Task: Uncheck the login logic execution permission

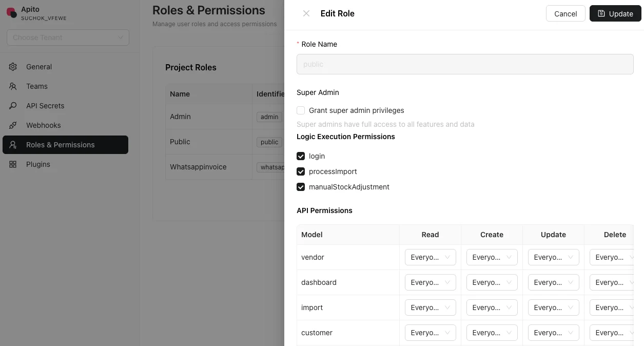Action: coord(301,156)
